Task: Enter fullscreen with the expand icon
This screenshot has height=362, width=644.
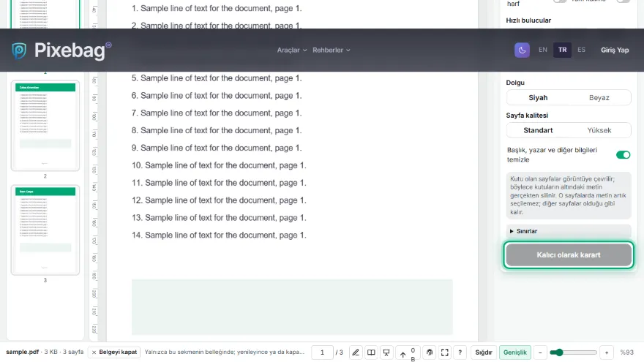Action: pos(444,352)
